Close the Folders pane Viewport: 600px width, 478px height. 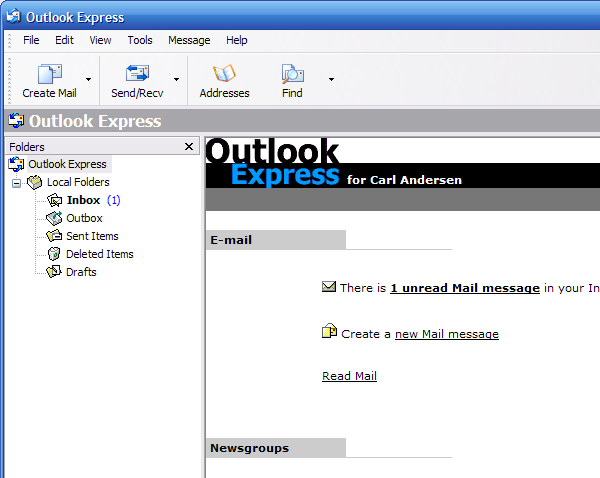pos(189,147)
